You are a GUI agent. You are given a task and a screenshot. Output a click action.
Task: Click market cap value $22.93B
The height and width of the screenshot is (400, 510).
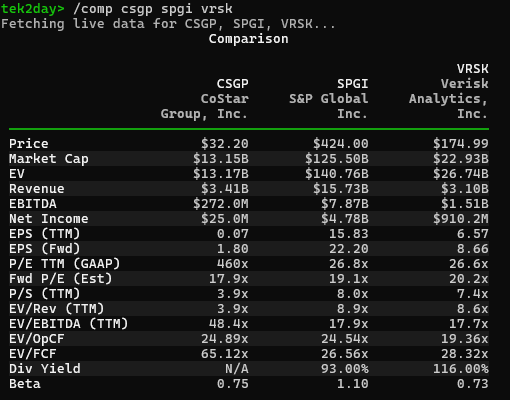tap(460, 159)
